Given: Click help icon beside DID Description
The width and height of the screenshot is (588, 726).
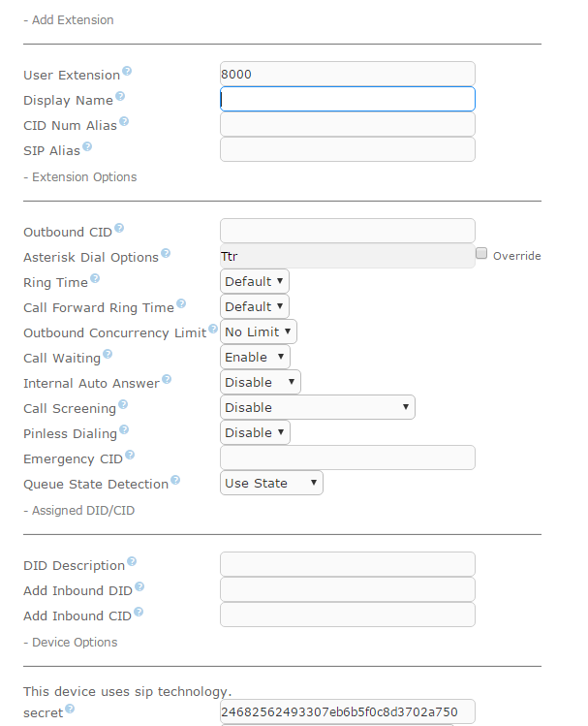Looking at the screenshot, I should pyautogui.click(x=132, y=562).
